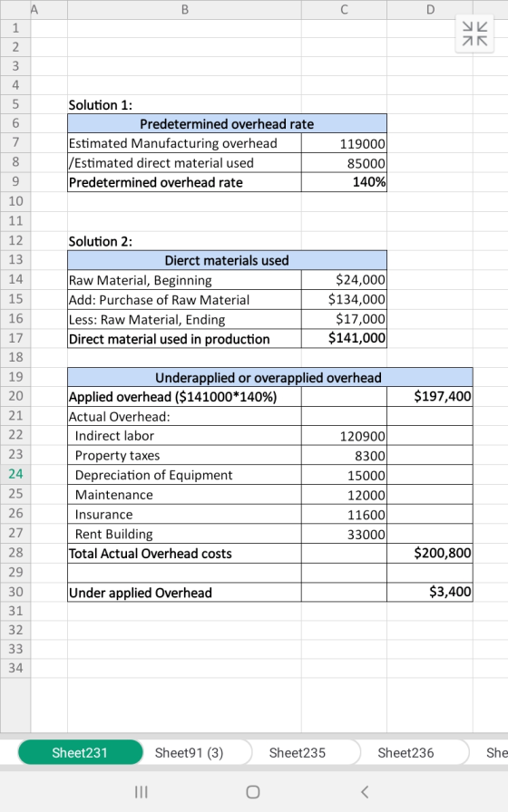The height and width of the screenshot is (812, 508).
Task: Select the 'Solution 2:' cell
Action: (x=184, y=241)
